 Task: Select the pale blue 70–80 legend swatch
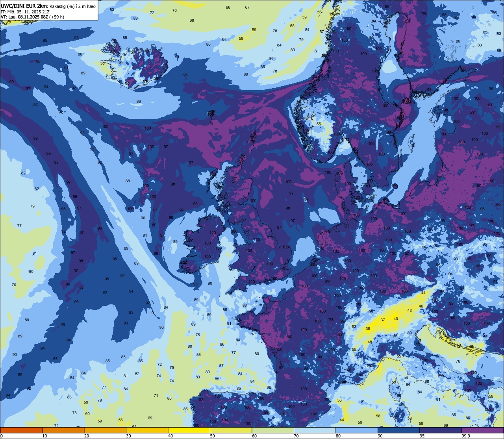coord(315,430)
